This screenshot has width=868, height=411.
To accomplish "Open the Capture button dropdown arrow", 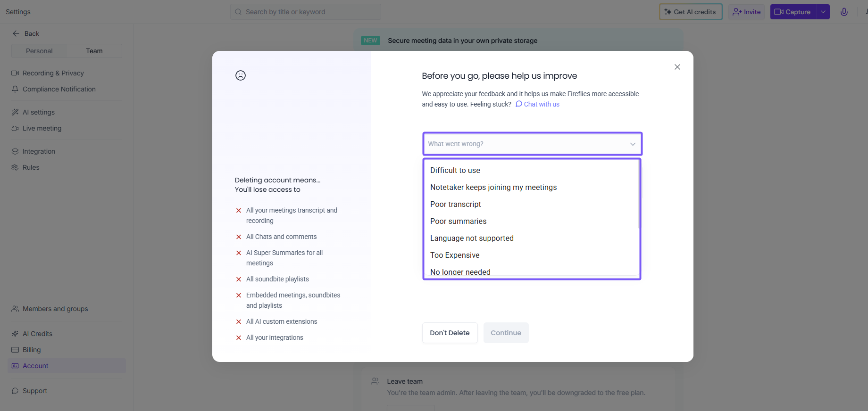I will pyautogui.click(x=823, y=12).
